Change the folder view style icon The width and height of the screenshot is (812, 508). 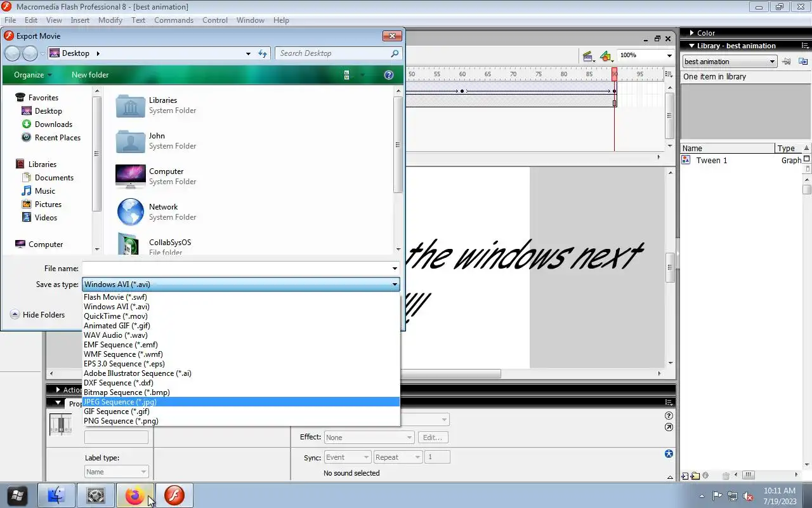[x=346, y=74]
